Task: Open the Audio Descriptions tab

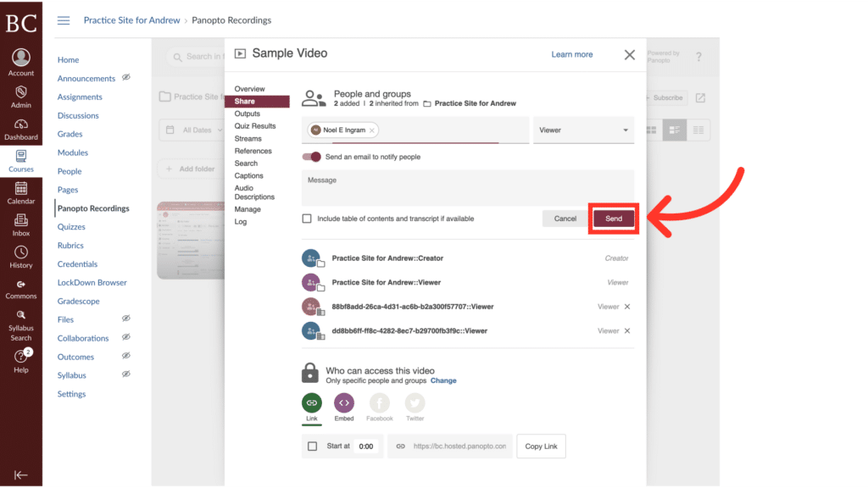Action: pyautogui.click(x=254, y=192)
